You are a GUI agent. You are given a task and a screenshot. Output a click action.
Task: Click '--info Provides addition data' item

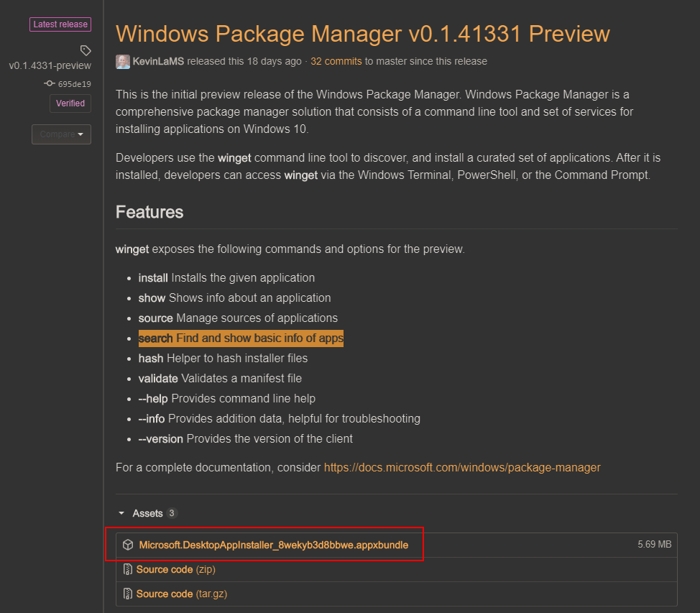pos(280,418)
